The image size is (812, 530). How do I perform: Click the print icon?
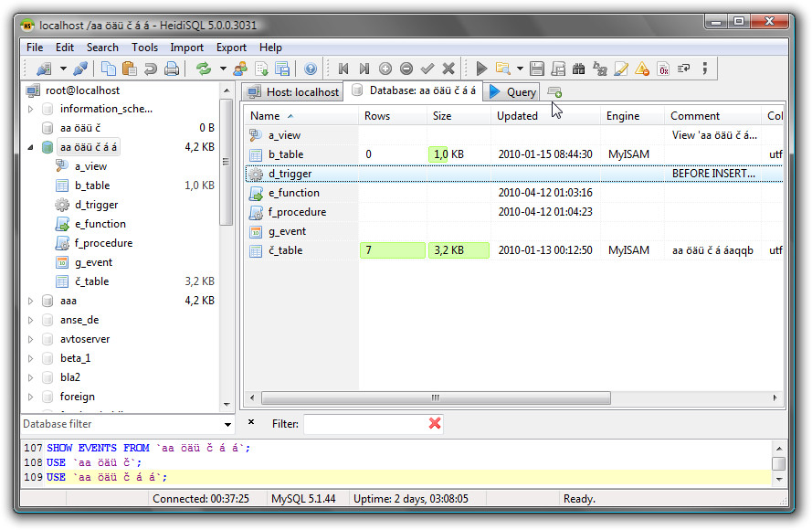(172, 69)
